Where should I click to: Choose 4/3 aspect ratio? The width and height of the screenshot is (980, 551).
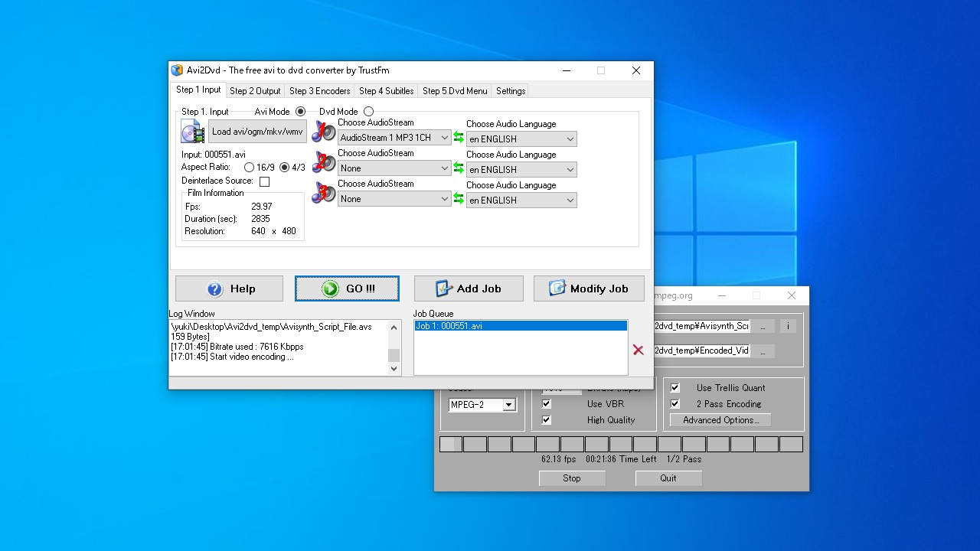tap(285, 167)
